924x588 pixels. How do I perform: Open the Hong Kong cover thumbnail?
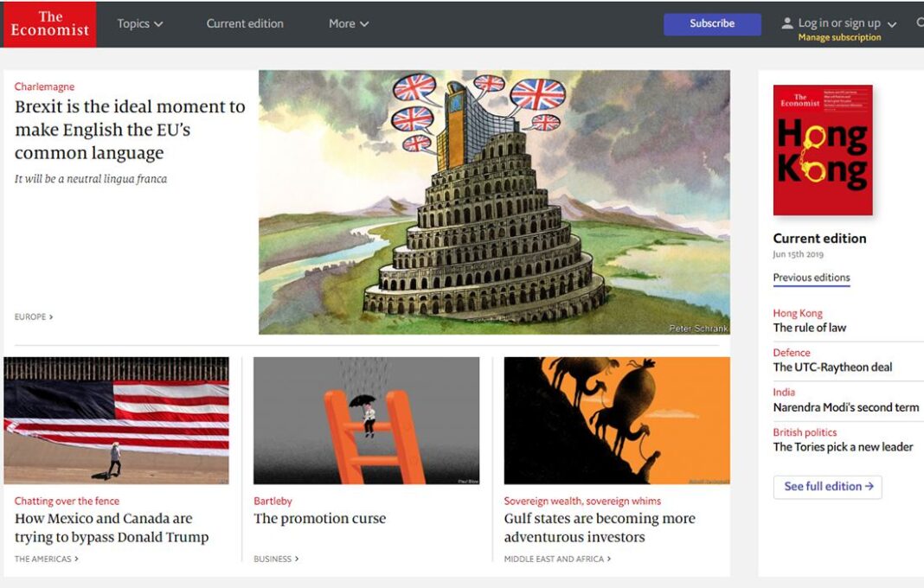(823, 150)
